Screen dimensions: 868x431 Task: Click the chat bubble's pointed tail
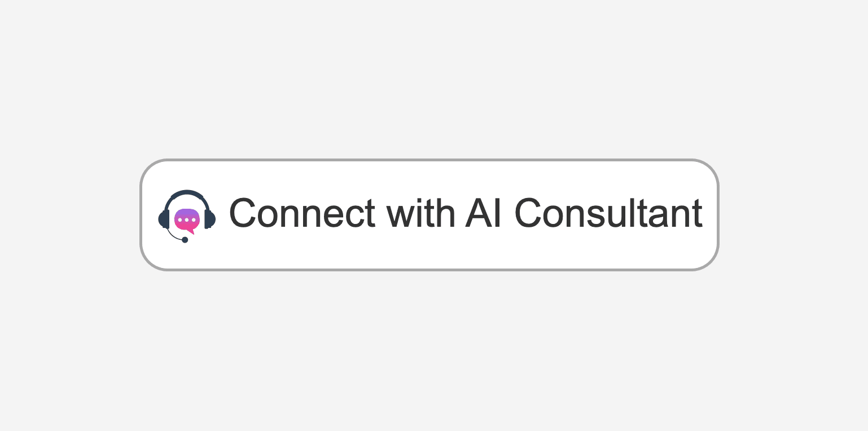coord(191,231)
